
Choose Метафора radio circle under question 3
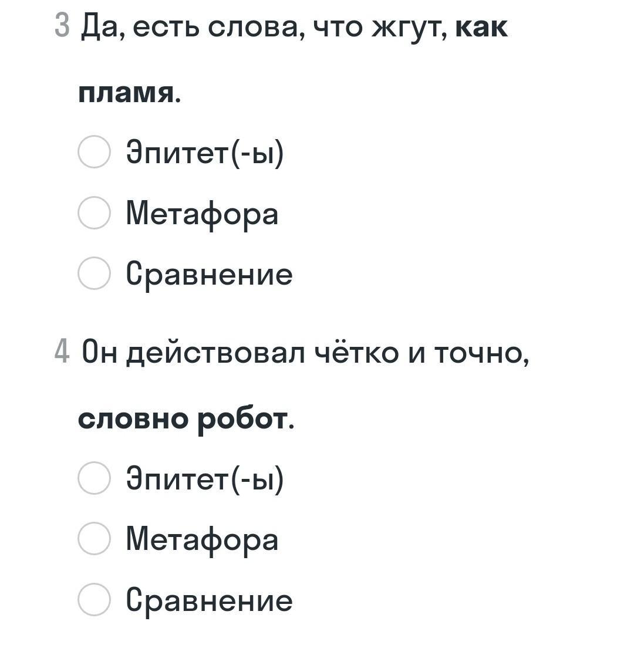[94, 212]
